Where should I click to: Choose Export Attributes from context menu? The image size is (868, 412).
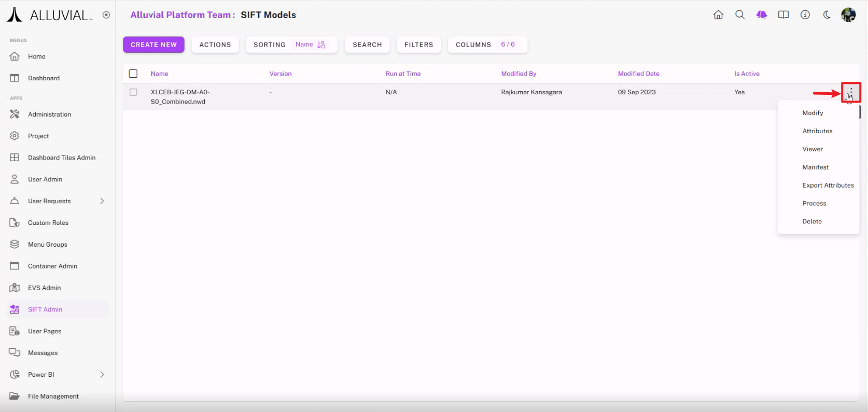pos(828,186)
